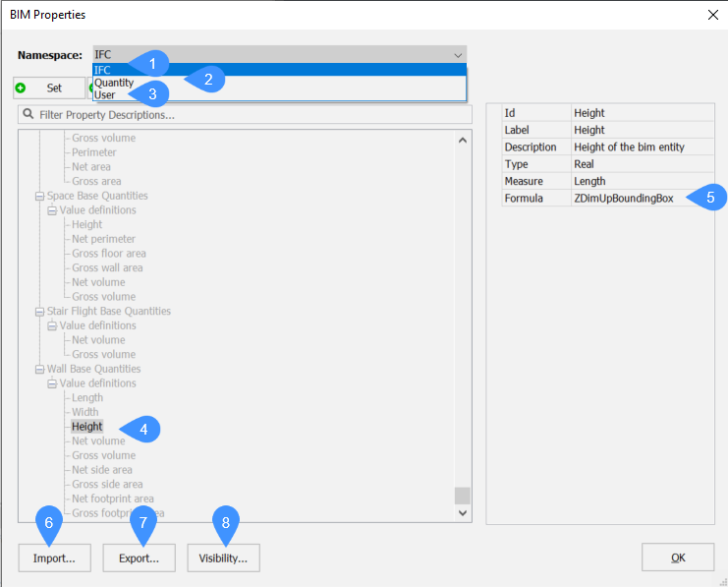Image resolution: width=728 pixels, height=587 pixels.
Task: Open the Visibility... settings button
Action: point(223,558)
